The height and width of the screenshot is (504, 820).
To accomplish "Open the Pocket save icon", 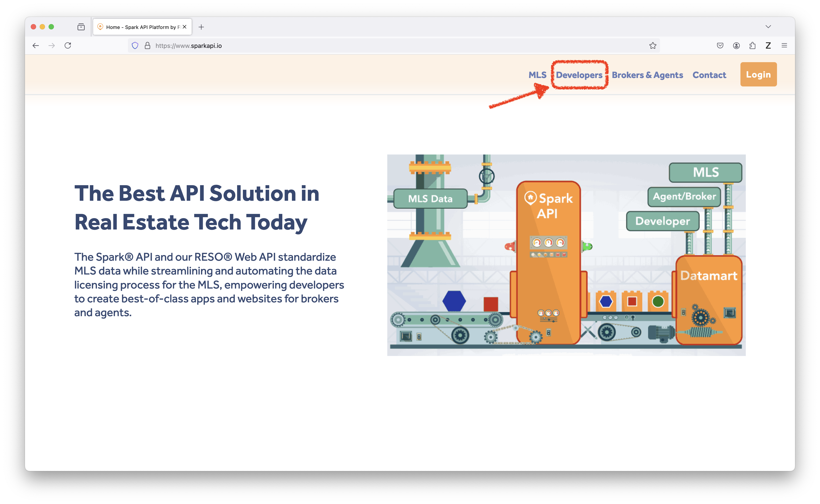I will coord(720,46).
